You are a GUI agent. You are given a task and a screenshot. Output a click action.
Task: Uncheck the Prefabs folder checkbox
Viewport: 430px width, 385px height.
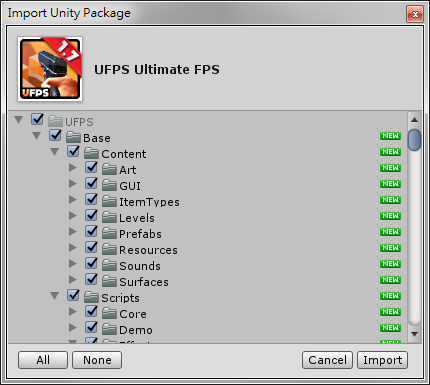[91, 231]
